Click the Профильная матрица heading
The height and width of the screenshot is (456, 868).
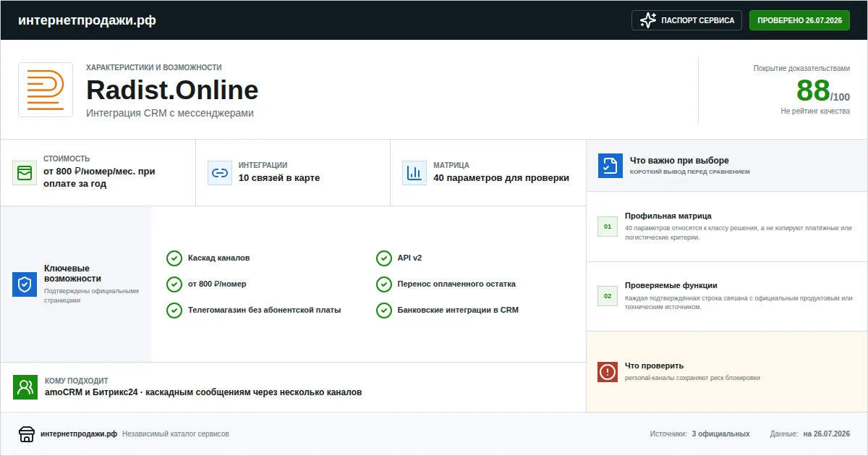[x=668, y=216]
